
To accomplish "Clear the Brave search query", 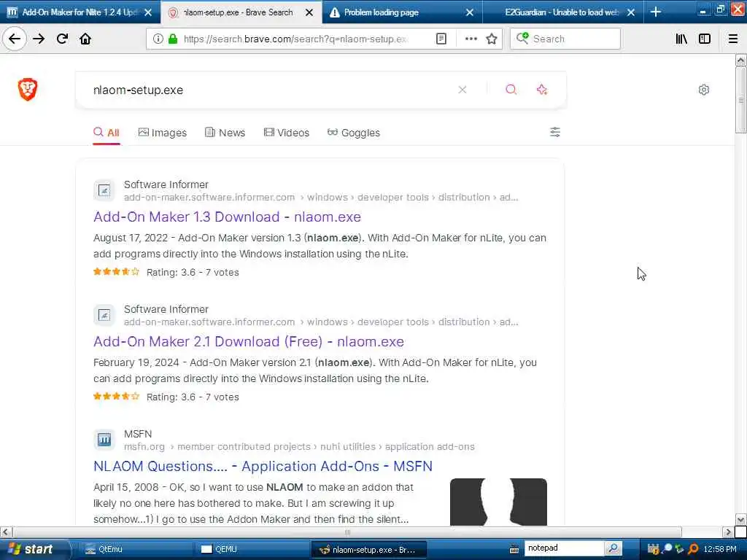I will 462,90.
